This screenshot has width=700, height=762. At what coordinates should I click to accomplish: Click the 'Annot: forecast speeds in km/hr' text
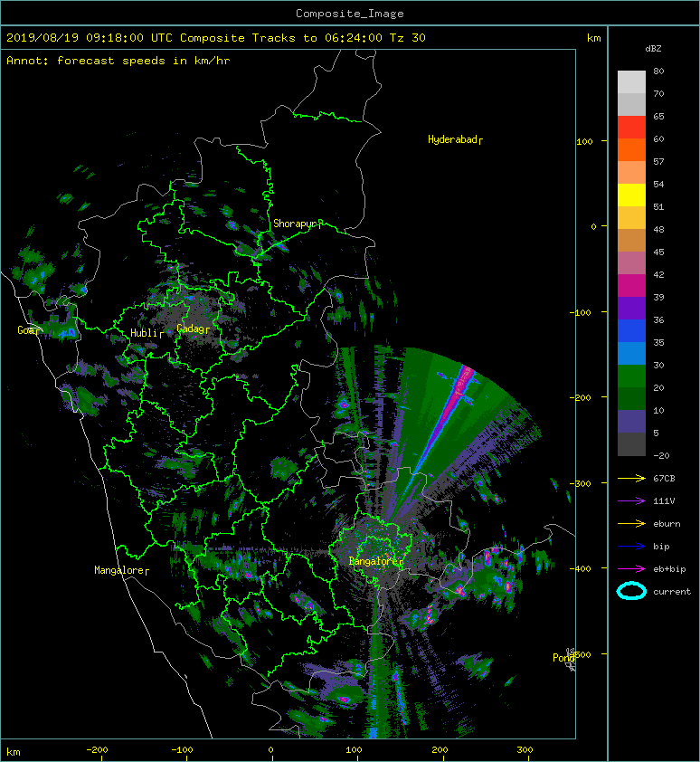pyautogui.click(x=118, y=61)
